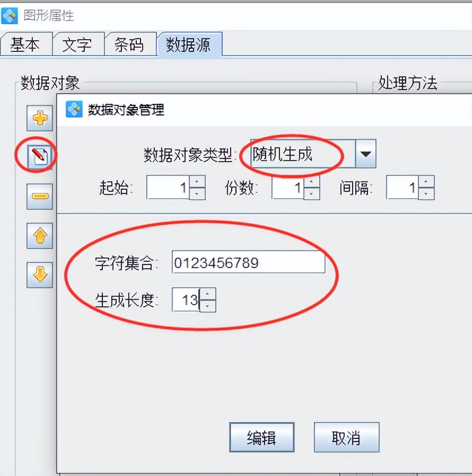Screen dimensions: 472x476
Task: Click the yellow minus remove data object icon
Action: coord(39,197)
